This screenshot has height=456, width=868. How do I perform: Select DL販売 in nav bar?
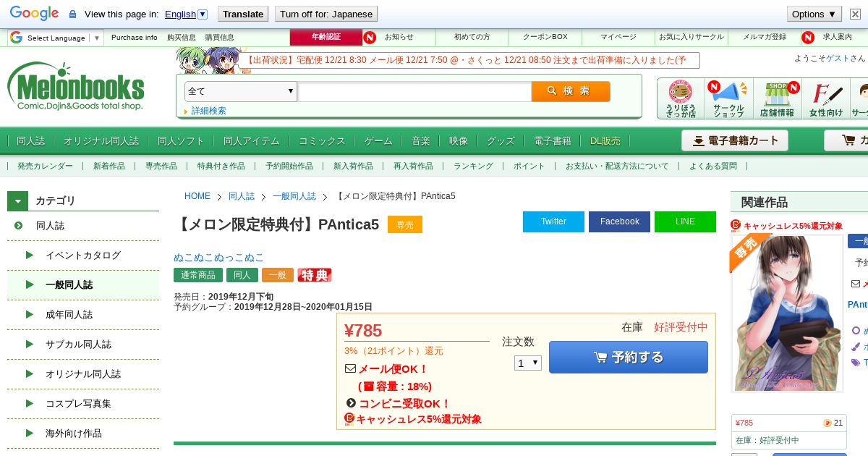605,141
